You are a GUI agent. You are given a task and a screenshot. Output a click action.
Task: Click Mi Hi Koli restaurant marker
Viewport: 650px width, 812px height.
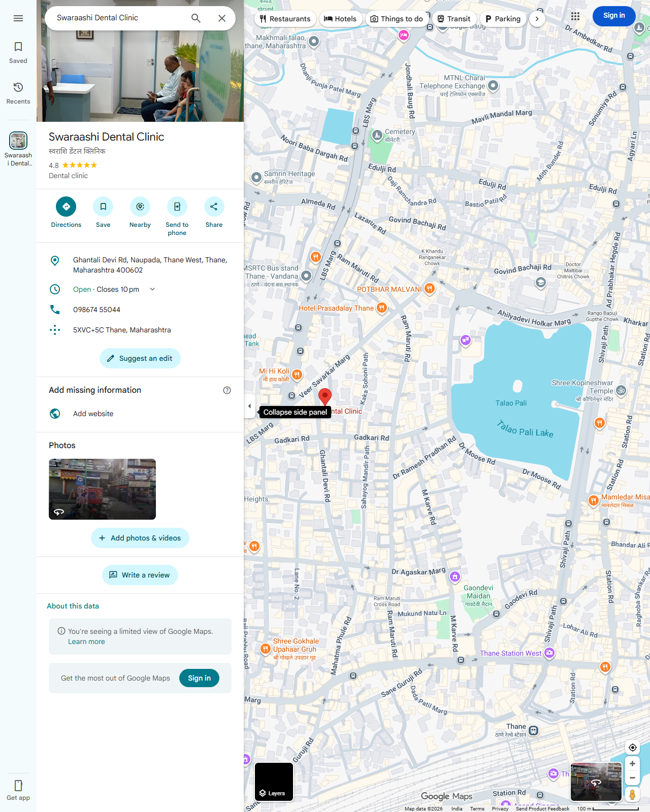(297, 375)
